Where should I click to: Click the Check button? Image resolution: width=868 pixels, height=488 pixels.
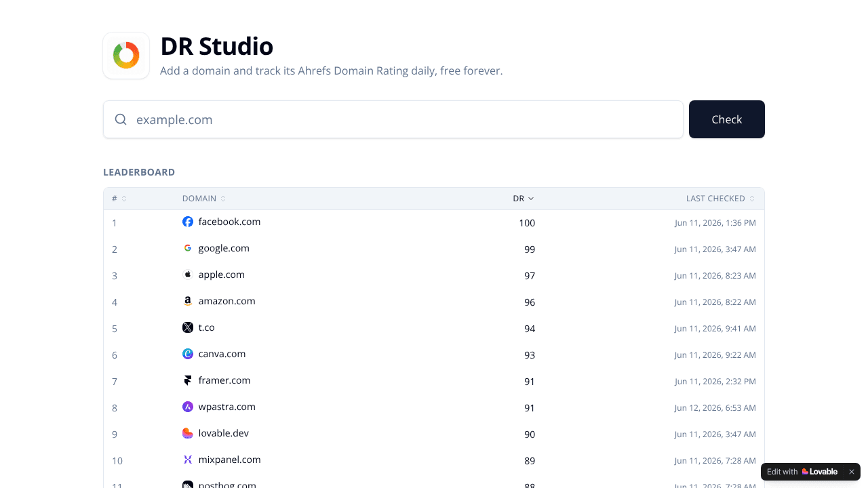(x=727, y=119)
